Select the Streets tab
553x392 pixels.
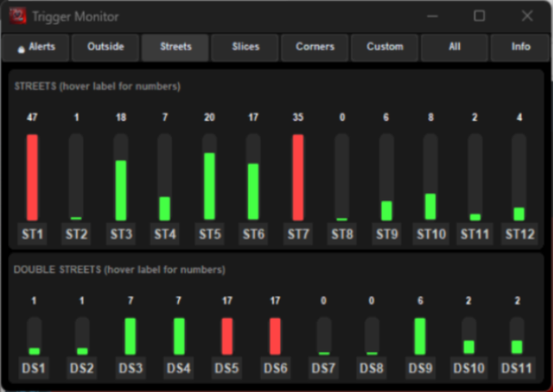pos(175,47)
